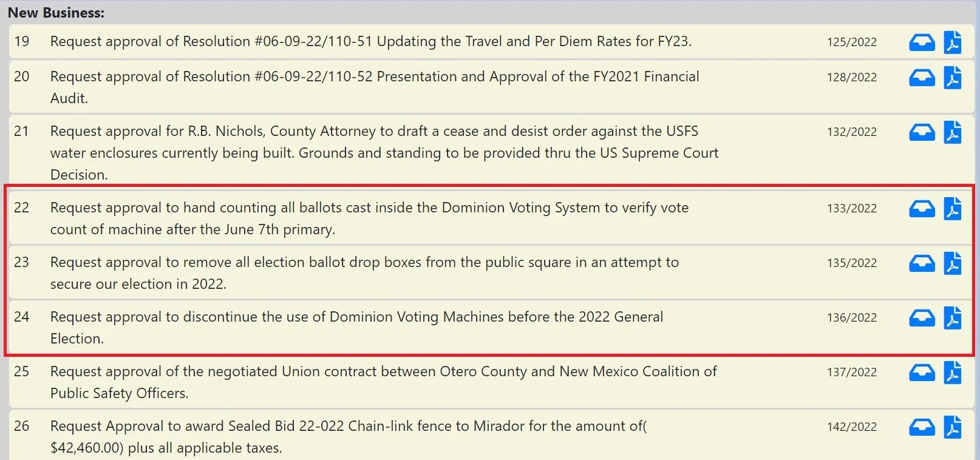
Task: Click the New Business section heading
Action: pyautogui.click(x=56, y=13)
